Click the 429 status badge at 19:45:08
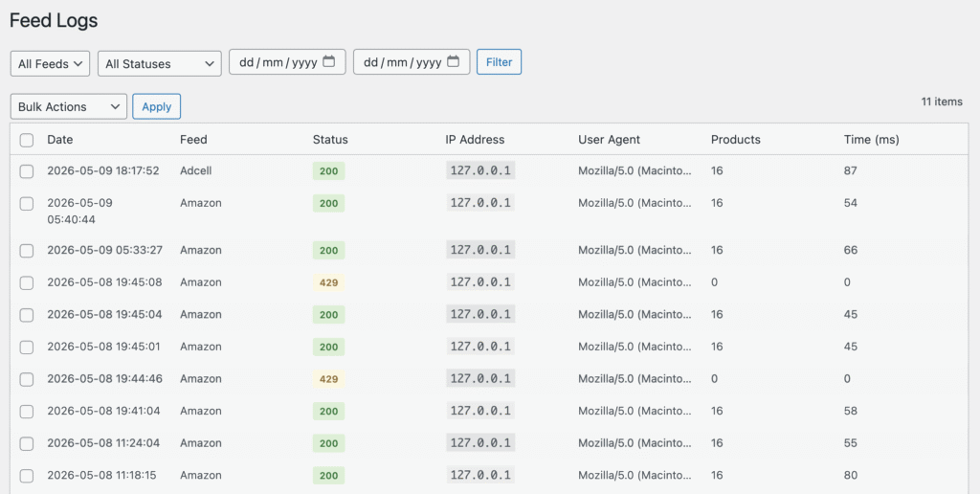 tap(329, 282)
